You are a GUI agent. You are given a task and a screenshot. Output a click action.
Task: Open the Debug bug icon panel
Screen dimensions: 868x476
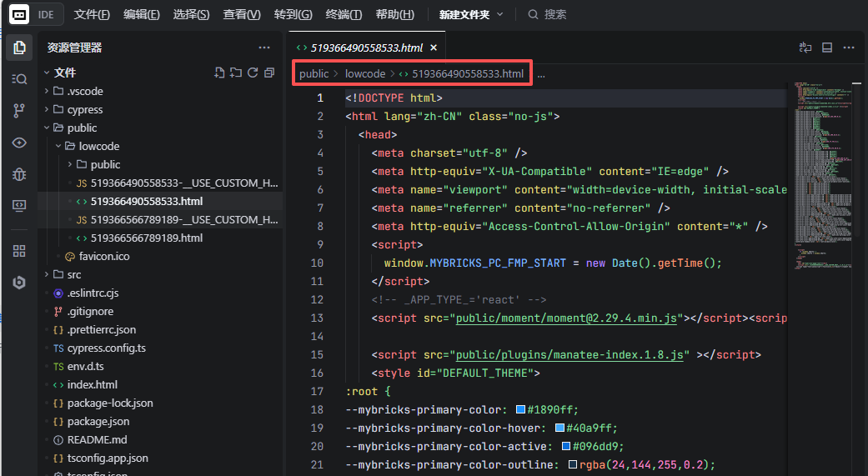click(x=19, y=174)
